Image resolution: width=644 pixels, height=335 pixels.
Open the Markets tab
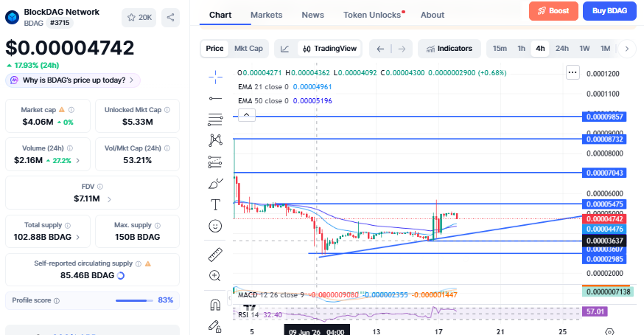click(x=267, y=15)
